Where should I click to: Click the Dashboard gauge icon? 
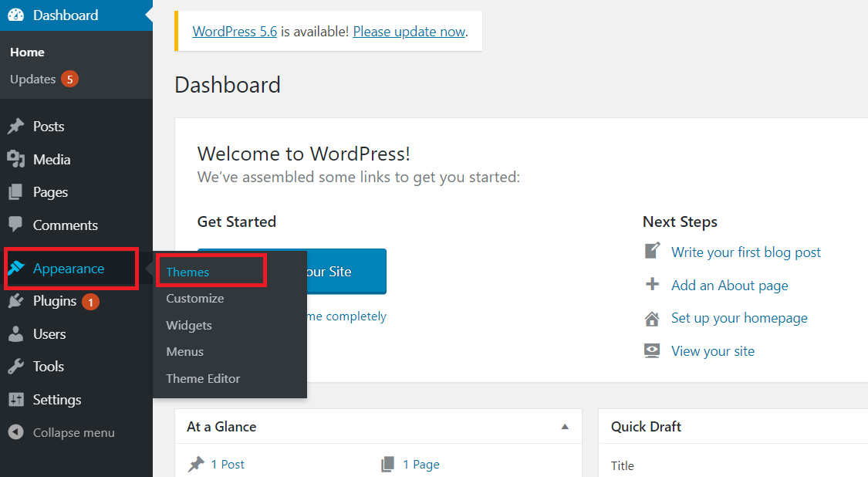16,15
